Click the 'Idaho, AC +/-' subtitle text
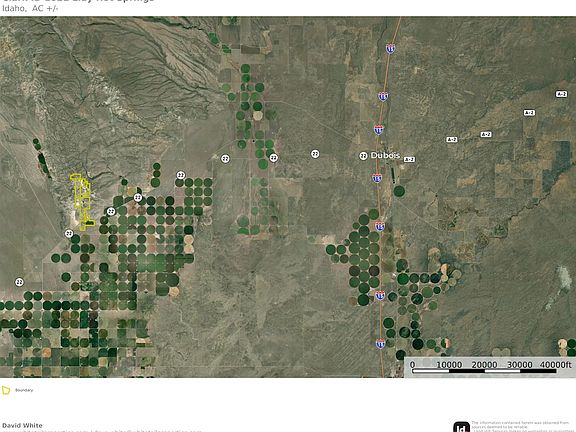Image resolution: width=576 pixels, height=432 pixels. coord(30,8)
